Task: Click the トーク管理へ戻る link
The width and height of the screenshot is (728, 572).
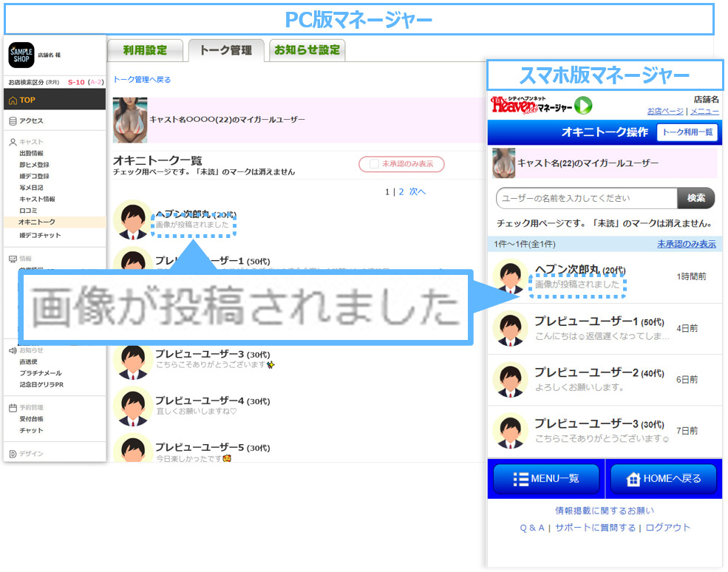Action: click(142, 80)
